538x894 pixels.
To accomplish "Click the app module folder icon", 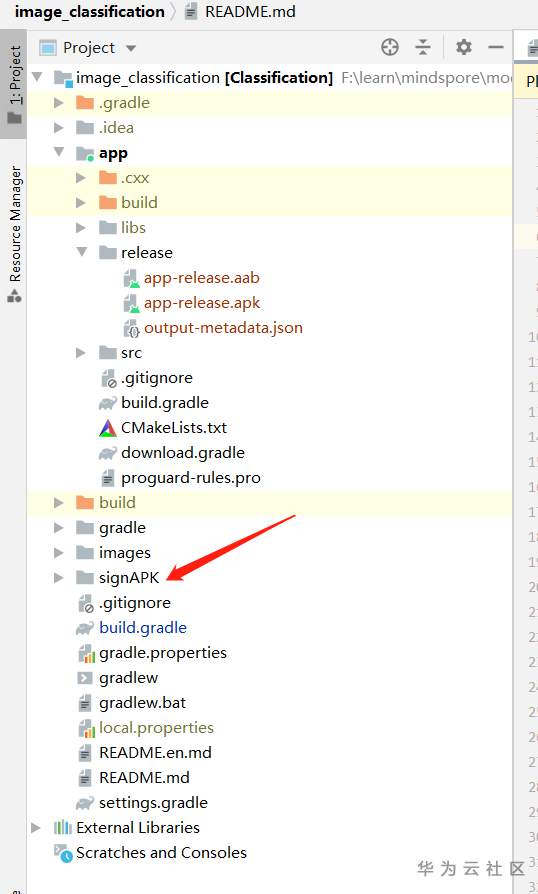I will [x=85, y=153].
